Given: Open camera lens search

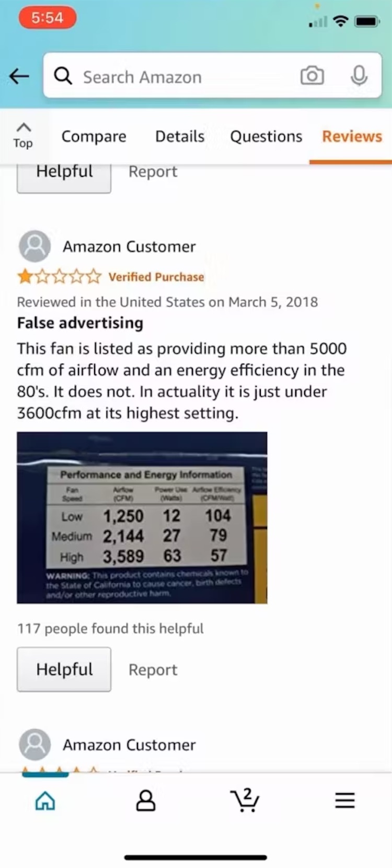Looking at the screenshot, I should (x=312, y=76).
